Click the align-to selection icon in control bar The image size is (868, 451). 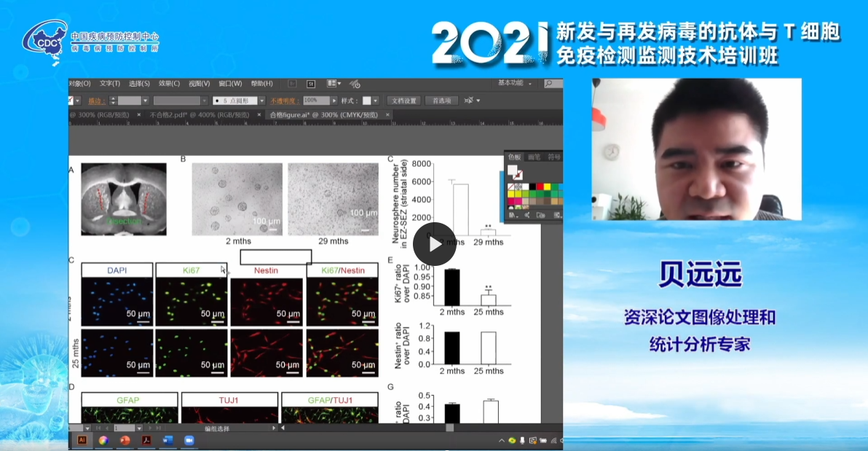point(469,101)
